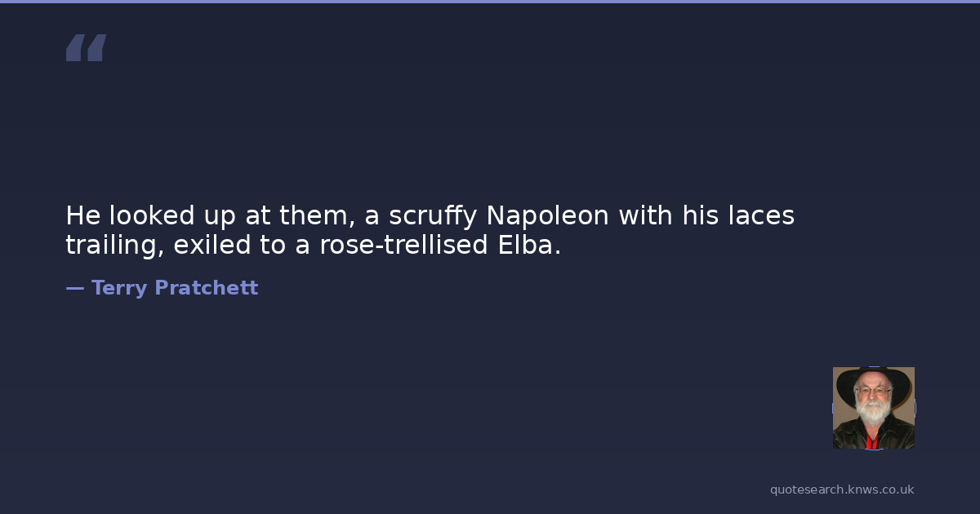This screenshot has width=980, height=514.
Task: Click the author portrait thumbnail
Action: click(x=873, y=408)
